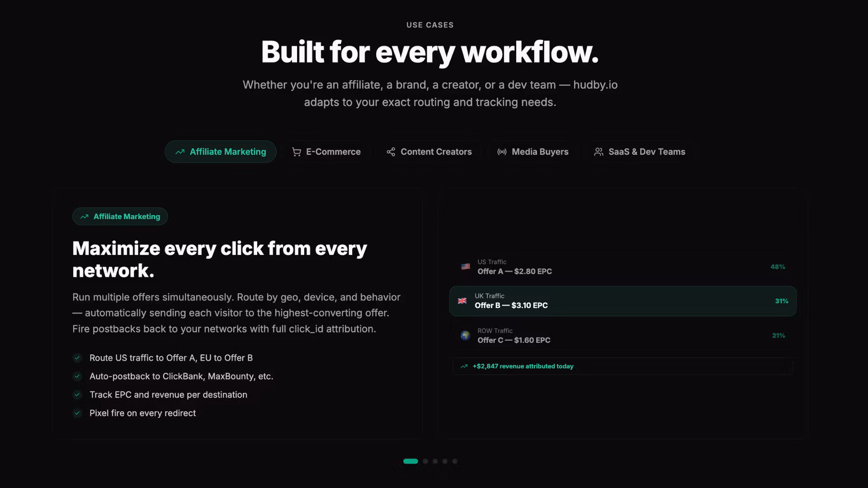Click trending arrow beside revenue attributed
This screenshot has width=868, height=488.
464,366
